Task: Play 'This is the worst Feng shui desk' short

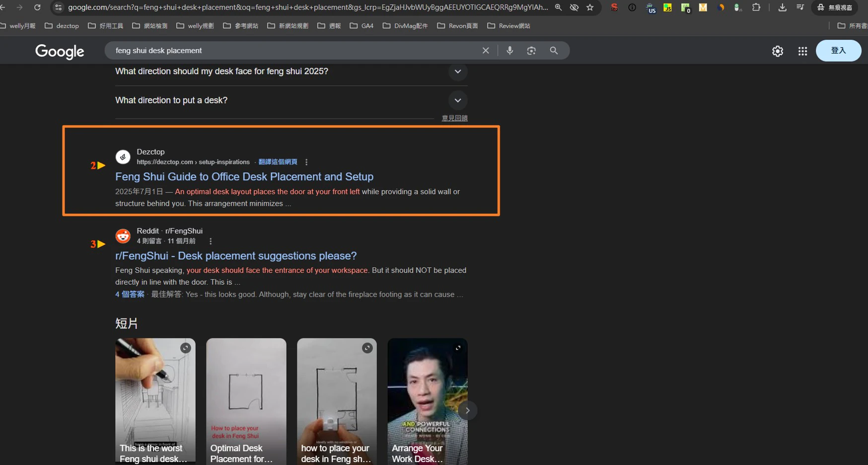Action: click(155, 401)
